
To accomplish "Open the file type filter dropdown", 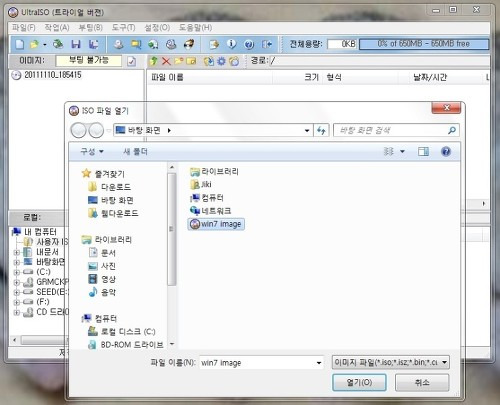I will 445,362.
